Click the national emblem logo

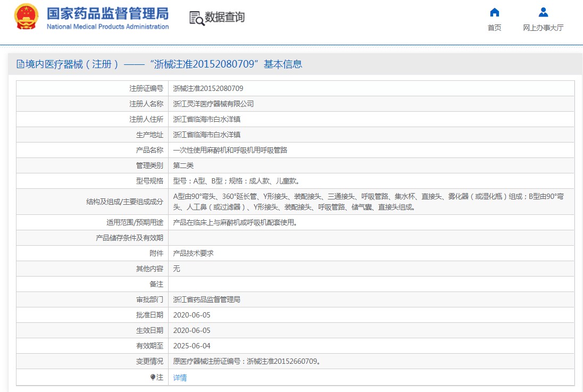pos(27,16)
